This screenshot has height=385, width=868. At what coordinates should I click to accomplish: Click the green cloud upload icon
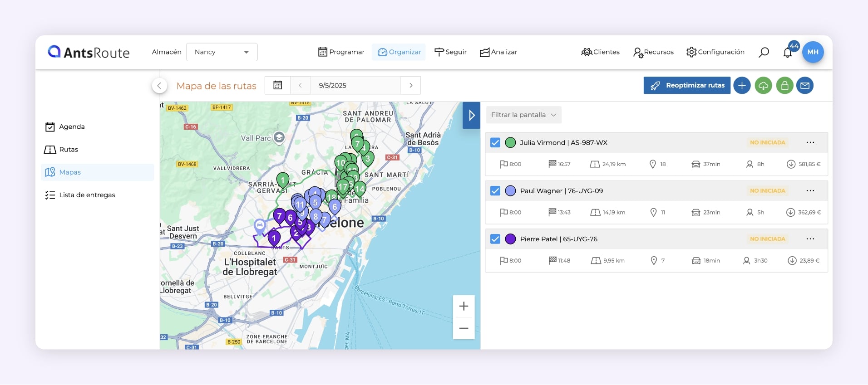pos(763,85)
